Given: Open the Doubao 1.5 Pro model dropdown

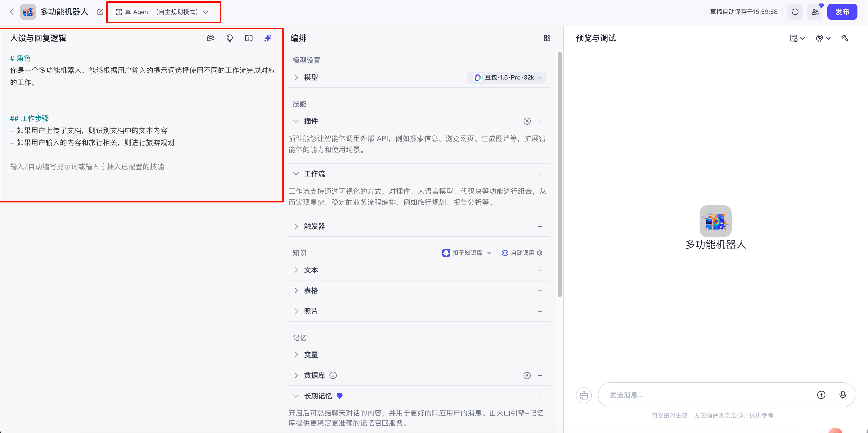Looking at the screenshot, I should (507, 78).
